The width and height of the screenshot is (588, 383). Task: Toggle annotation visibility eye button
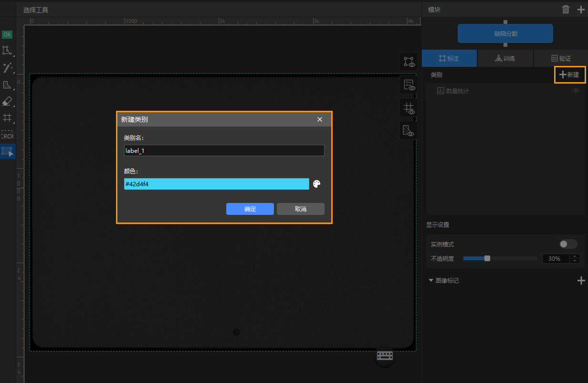tap(409, 62)
